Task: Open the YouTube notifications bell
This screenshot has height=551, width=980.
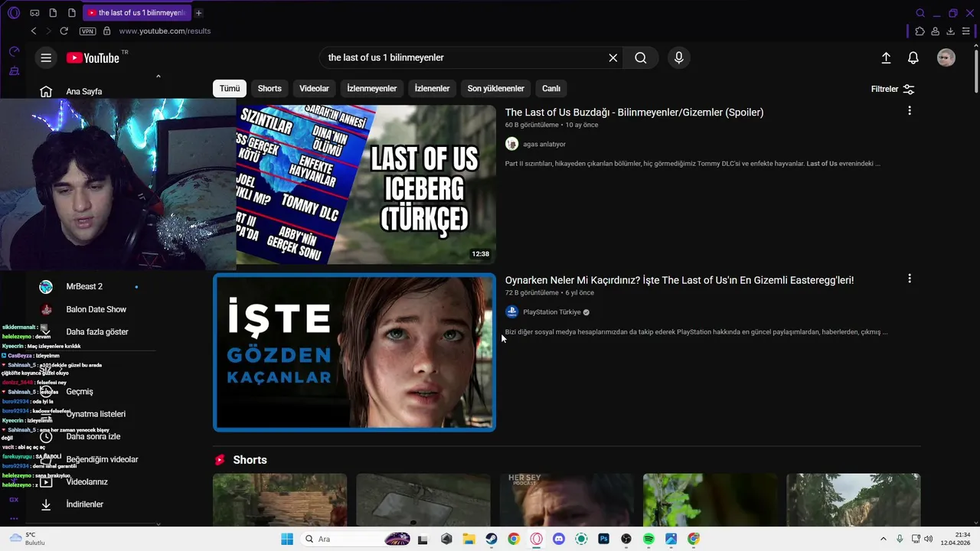Action: [913, 58]
